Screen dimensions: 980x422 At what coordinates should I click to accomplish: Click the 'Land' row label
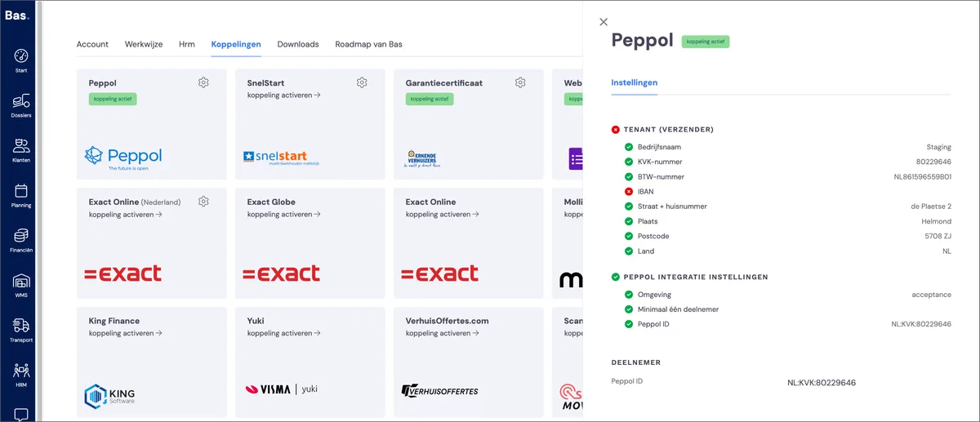click(646, 251)
